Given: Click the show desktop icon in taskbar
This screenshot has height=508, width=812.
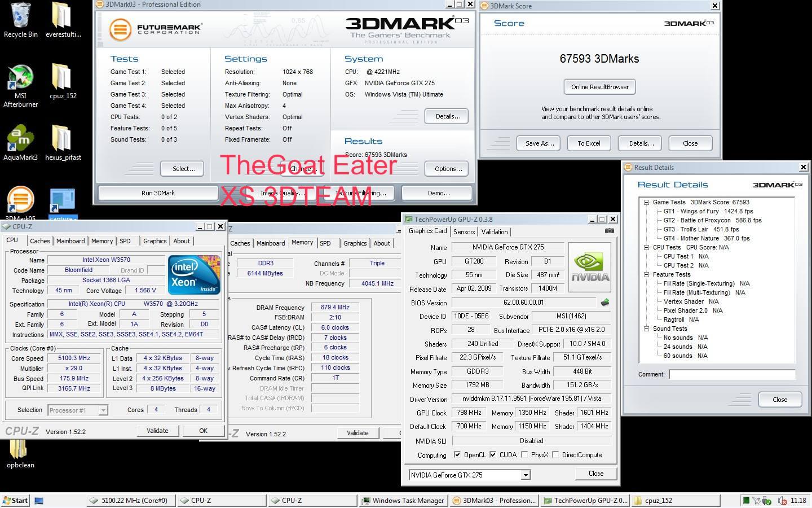Looking at the screenshot, I should (39, 500).
